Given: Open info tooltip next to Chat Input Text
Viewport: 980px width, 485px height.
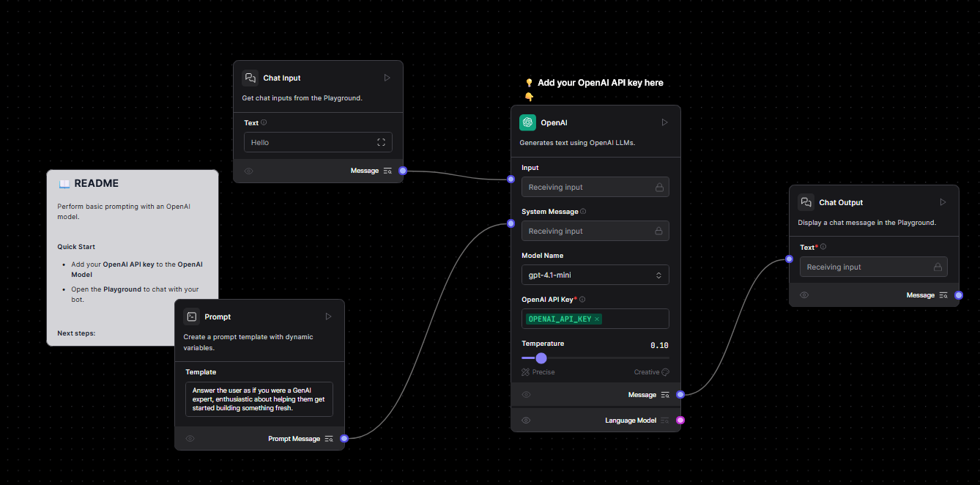Looking at the screenshot, I should point(264,123).
